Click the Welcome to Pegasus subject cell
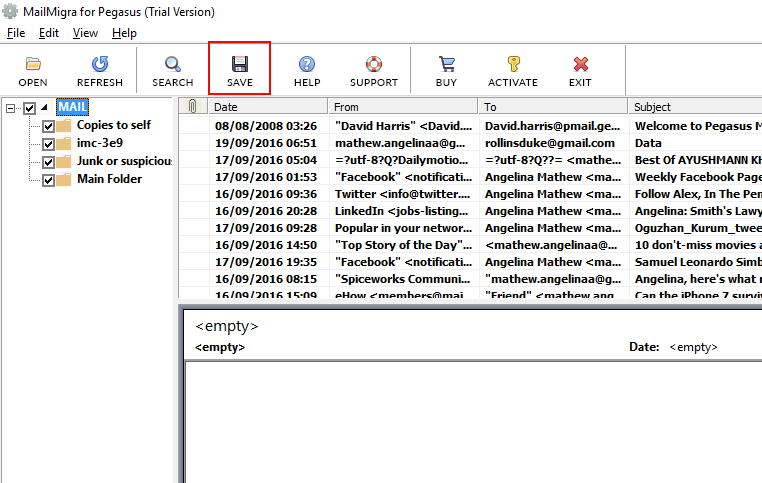The height and width of the screenshot is (483, 762). click(x=698, y=126)
